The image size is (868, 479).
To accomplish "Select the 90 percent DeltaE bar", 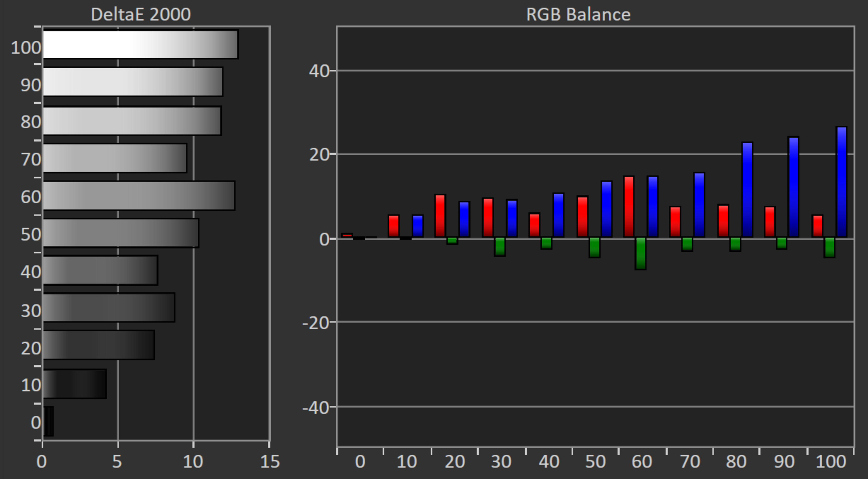I will coord(133,82).
